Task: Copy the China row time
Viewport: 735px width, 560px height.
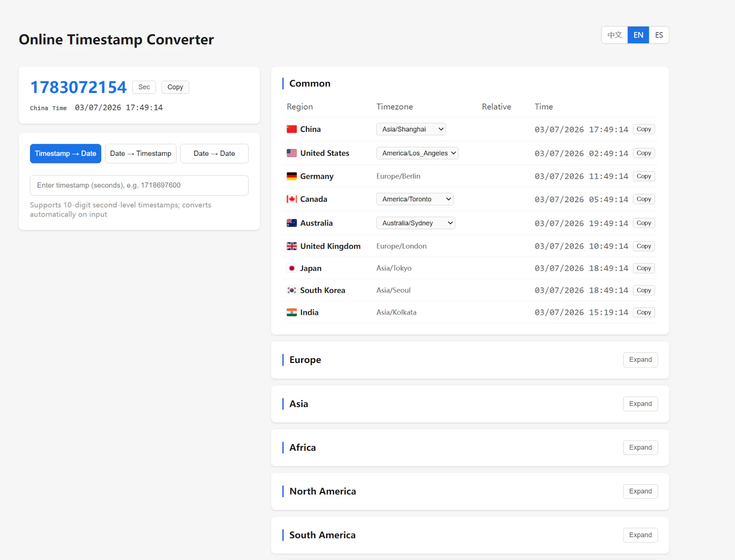Action: [644, 129]
